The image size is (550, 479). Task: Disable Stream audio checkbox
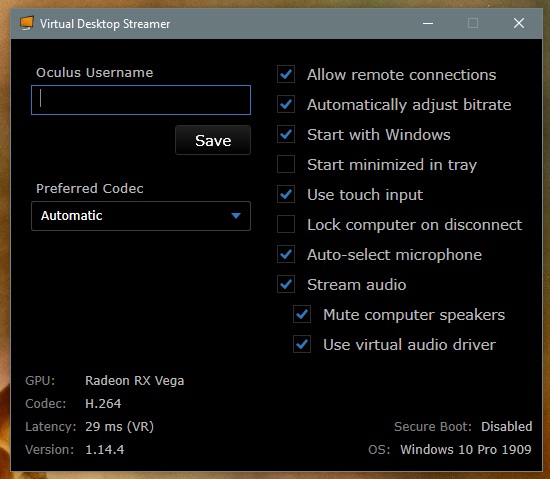tap(286, 284)
